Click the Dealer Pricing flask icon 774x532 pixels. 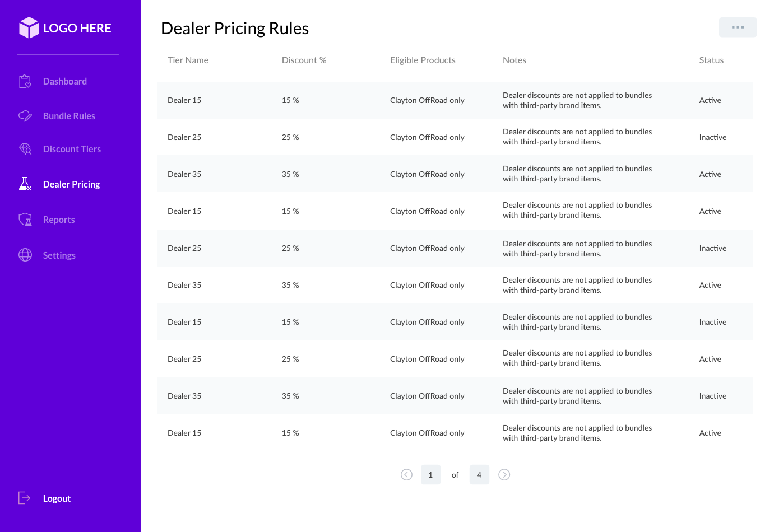(25, 184)
